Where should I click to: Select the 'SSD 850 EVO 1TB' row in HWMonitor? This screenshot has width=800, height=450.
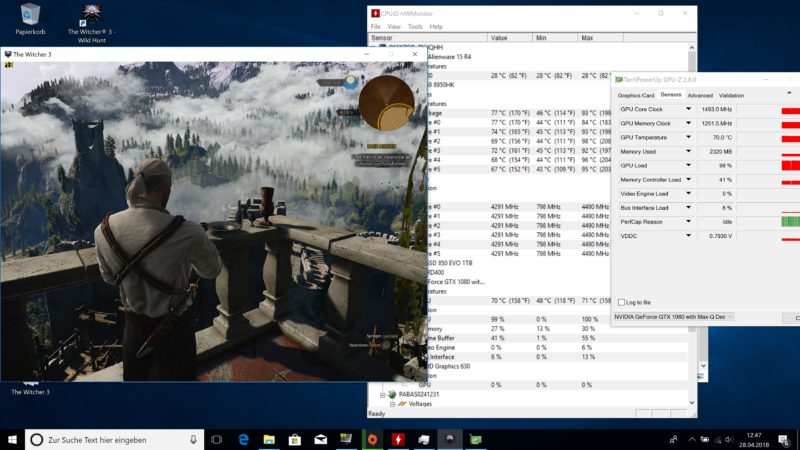[450, 263]
